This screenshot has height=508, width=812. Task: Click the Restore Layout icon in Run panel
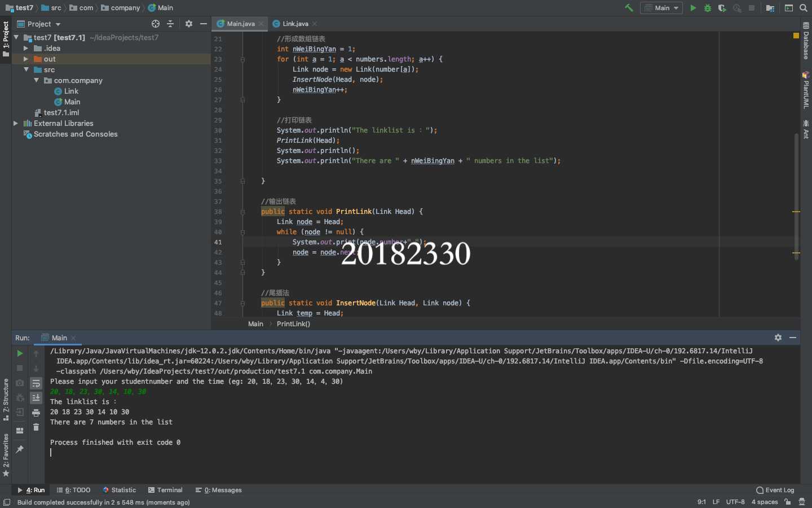20,431
